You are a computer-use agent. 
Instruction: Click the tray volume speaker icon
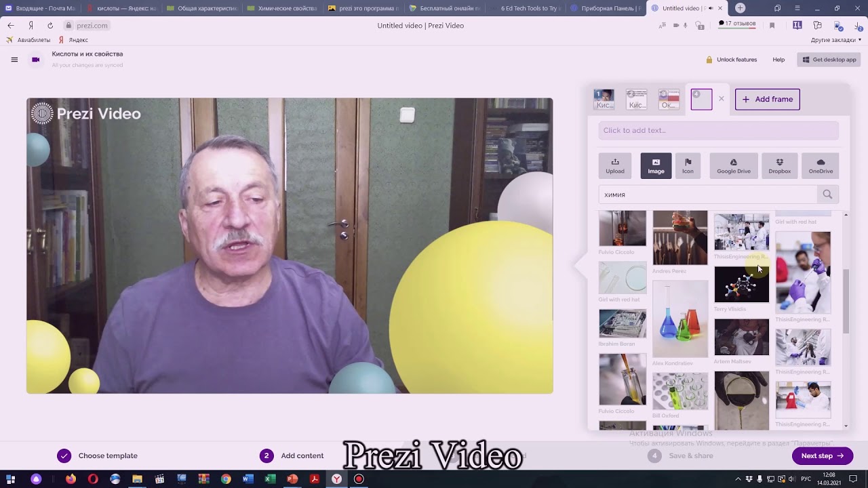pyautogui.click(x=791, y=479)
